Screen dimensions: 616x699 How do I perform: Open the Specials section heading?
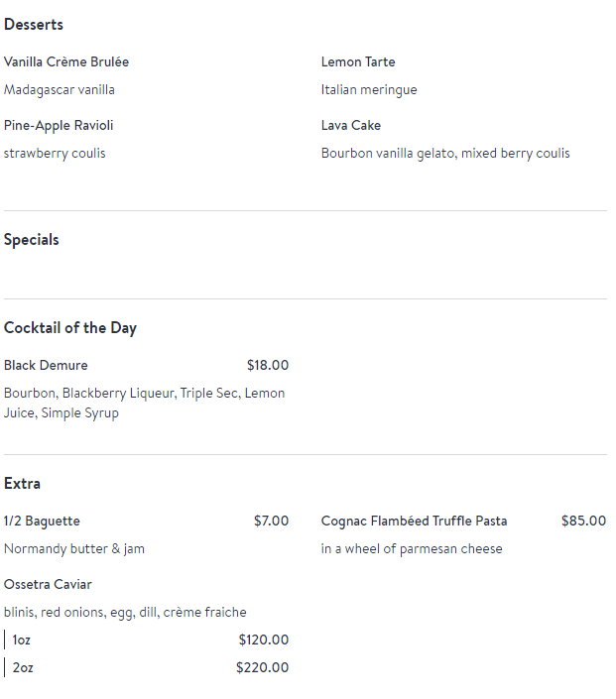tap(31, 240)
